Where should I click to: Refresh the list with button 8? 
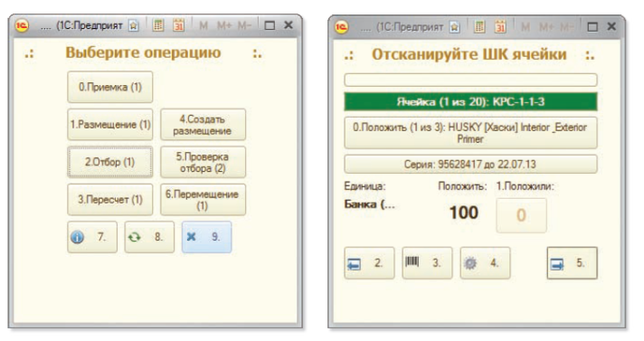coord(149,237)
